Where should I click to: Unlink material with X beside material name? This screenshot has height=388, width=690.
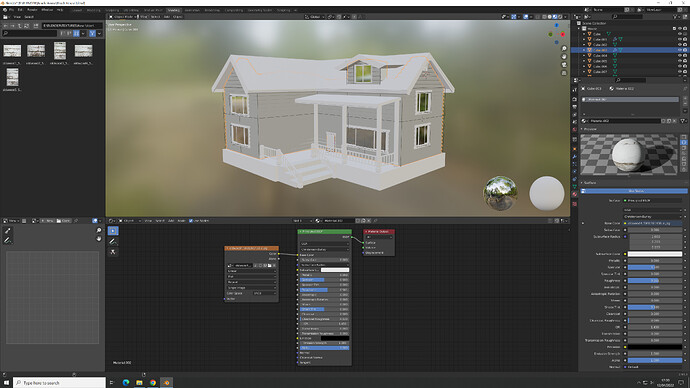(x=674, y=121)
